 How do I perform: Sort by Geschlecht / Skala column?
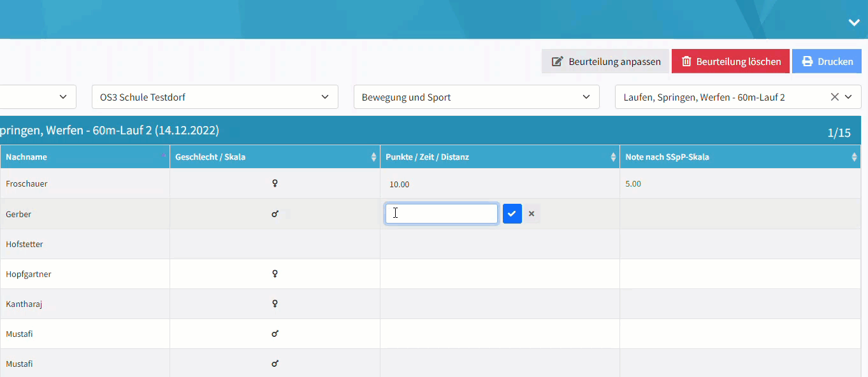click(275, 157)
